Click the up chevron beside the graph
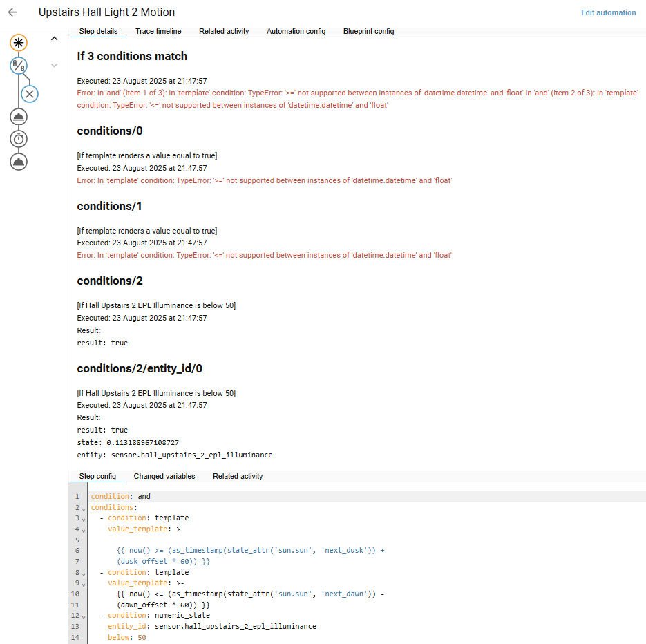The height and width of the screenshot is (644, 646). point(55,39)
